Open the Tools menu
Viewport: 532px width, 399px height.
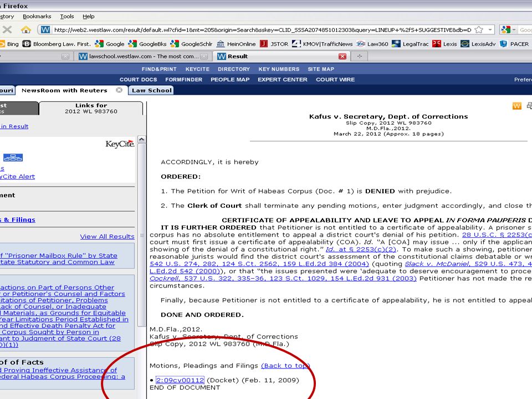67,16
